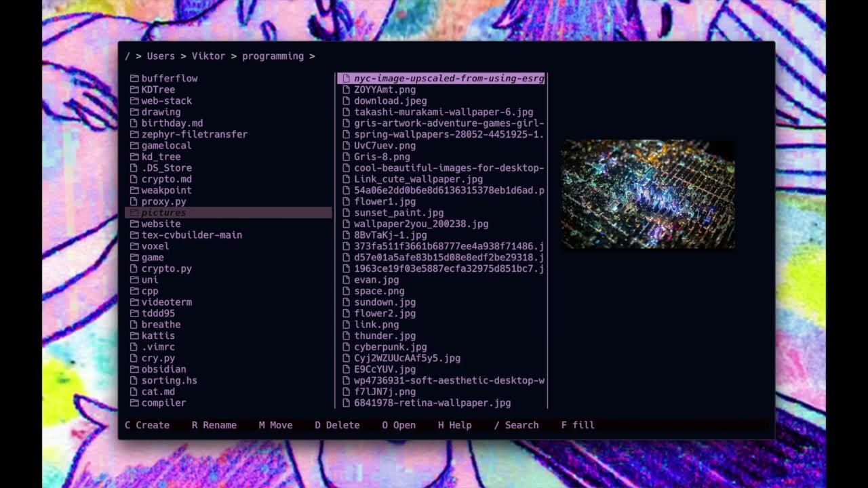Select Cyj2WZUUcAAf5y5.jpg file
The image size is (868, 488).
pos(407,358)
